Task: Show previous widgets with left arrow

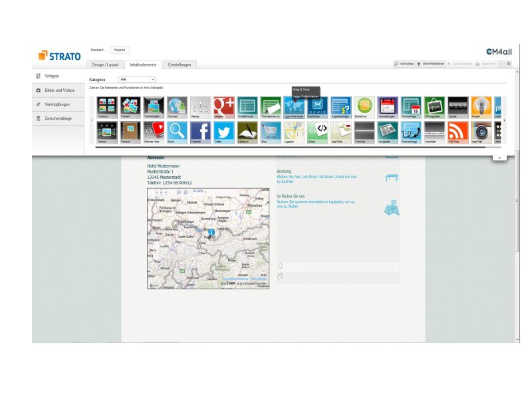Action: [92, 120]
